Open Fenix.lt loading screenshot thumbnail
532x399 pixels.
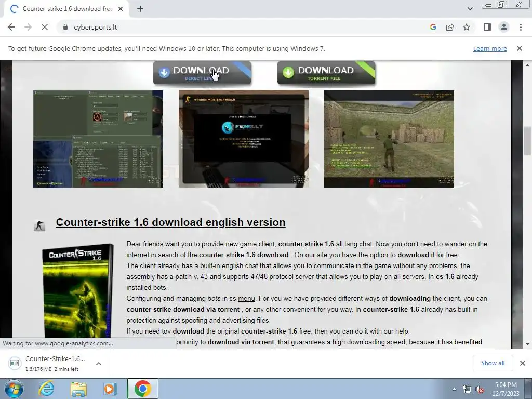point(244,139)
